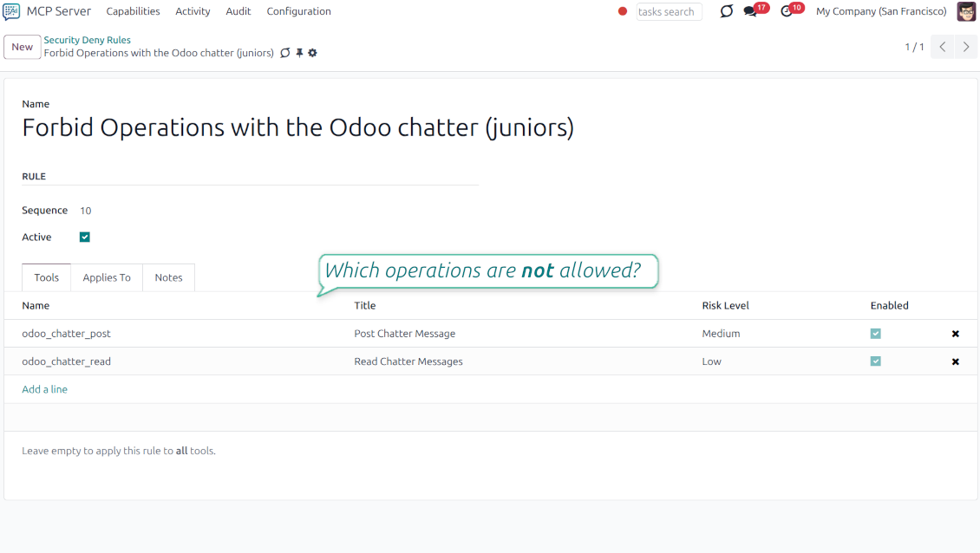The width and height of the screenshot is (980, 553).
Task: Click inside the tasks search field
Action: (669, 11)
